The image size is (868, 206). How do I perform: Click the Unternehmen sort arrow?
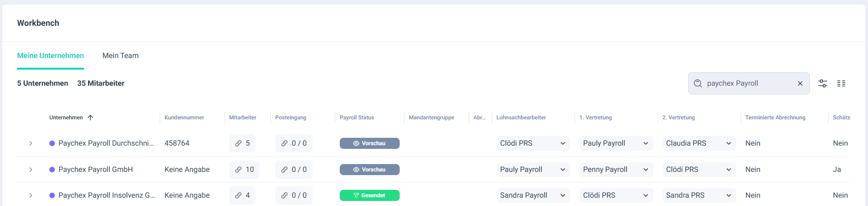90,118
